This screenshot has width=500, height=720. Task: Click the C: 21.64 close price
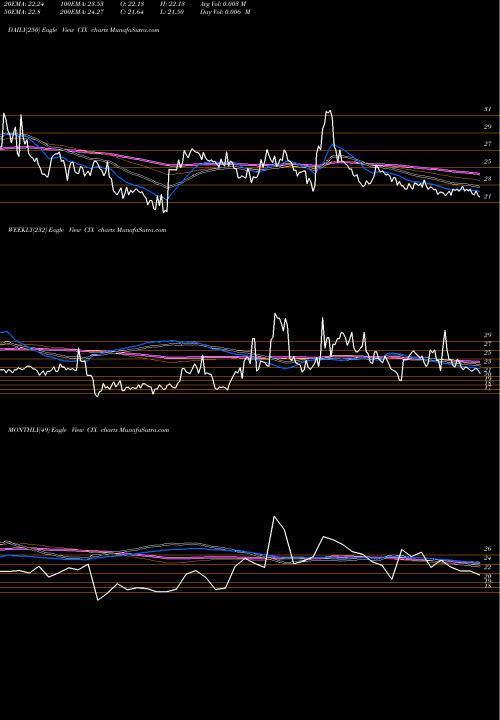[x=132, y=12]
